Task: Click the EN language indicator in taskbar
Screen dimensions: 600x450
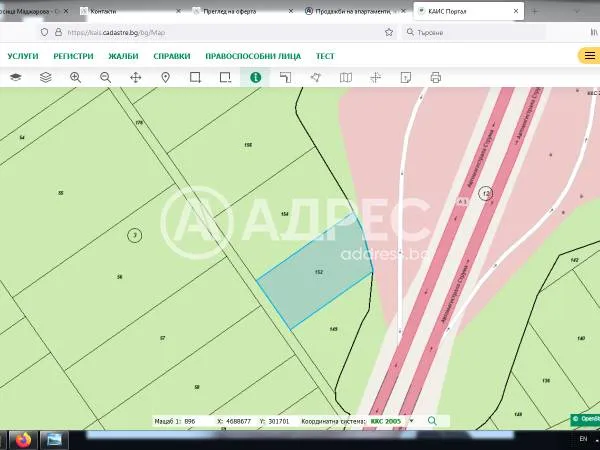Action: click(583, 439)
